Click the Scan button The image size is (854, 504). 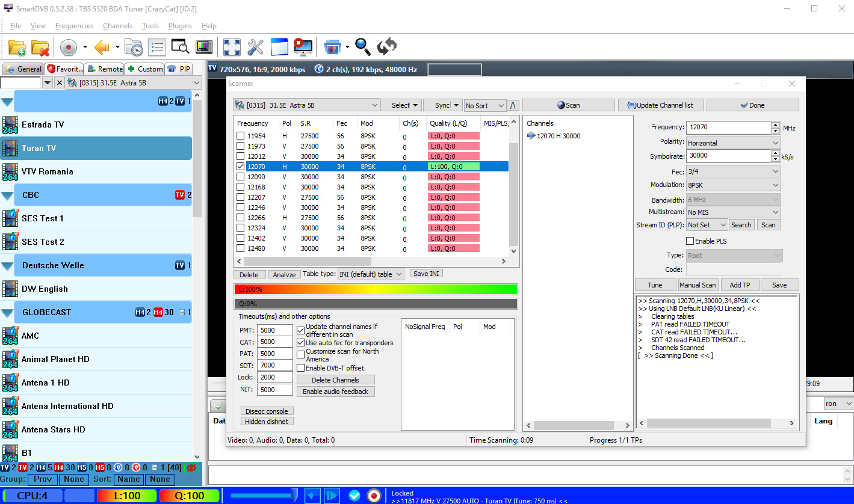coord(569,105)
